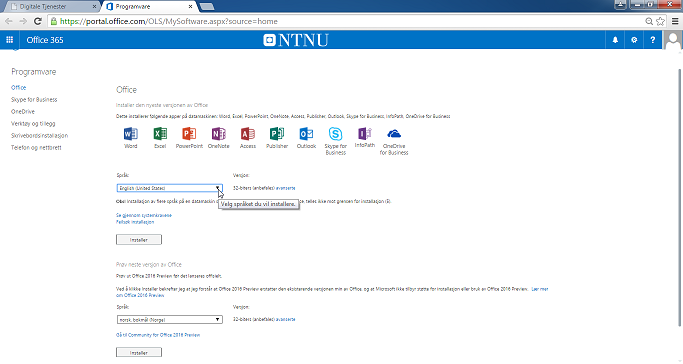Switch to the Programvare browser tab
Viewport: 683px width, 364px height.
pos(148,7)
